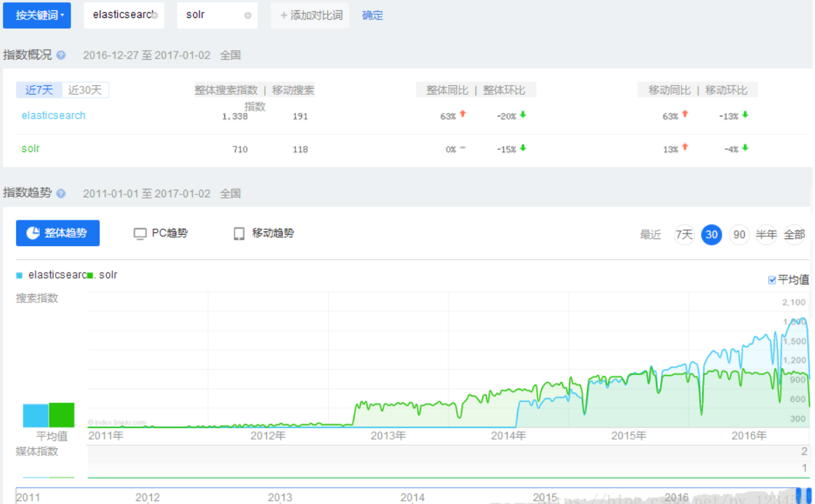Open the 按关键词 dropdown
The width and height of the screenshot is (815, 504).
(37, 15)
